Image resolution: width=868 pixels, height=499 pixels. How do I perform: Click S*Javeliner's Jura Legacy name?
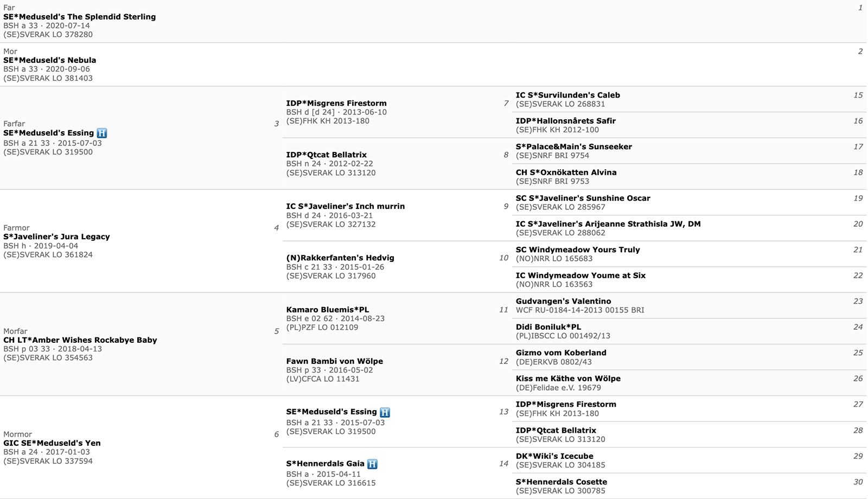coord(56,236)
